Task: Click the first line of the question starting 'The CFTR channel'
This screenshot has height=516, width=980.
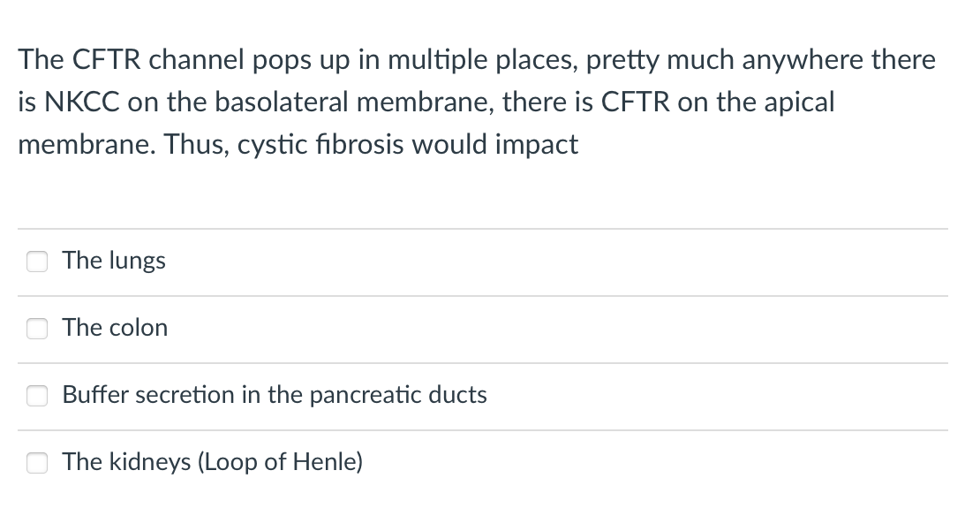Action: (x=477, y=60)
